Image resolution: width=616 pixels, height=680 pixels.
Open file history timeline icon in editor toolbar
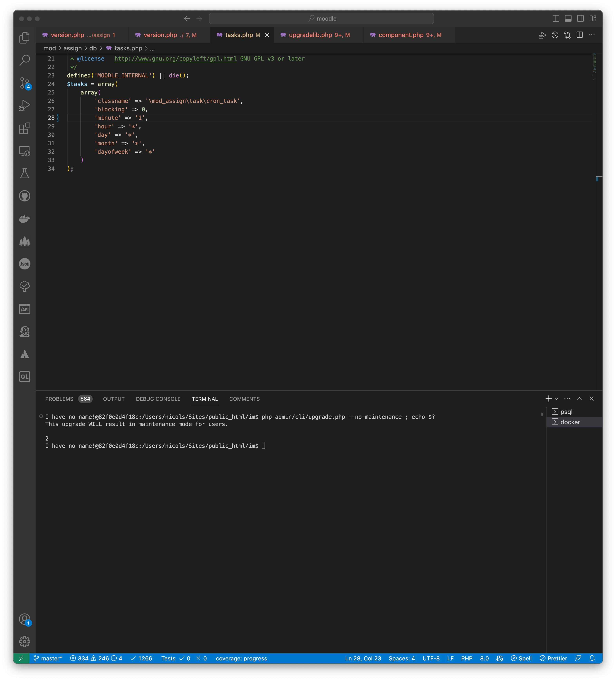[555, 35]
